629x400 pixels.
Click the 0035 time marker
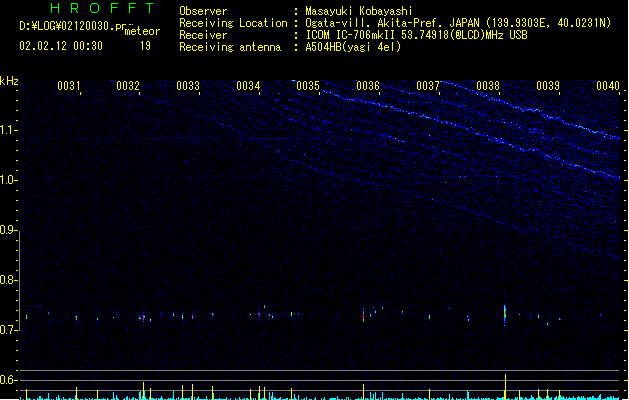click(308, 86)
